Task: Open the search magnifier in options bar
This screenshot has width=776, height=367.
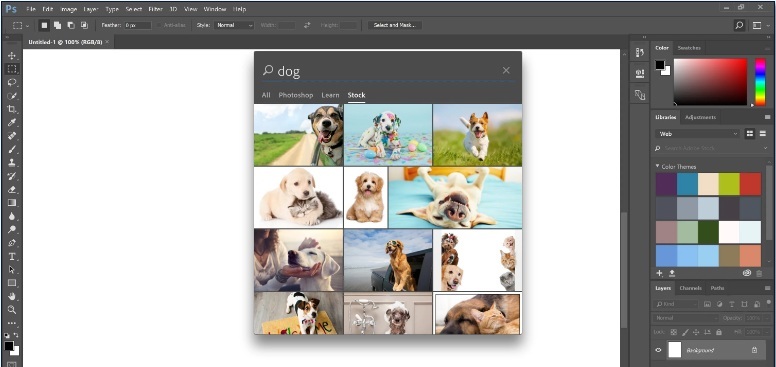Action: coord(739,25)
